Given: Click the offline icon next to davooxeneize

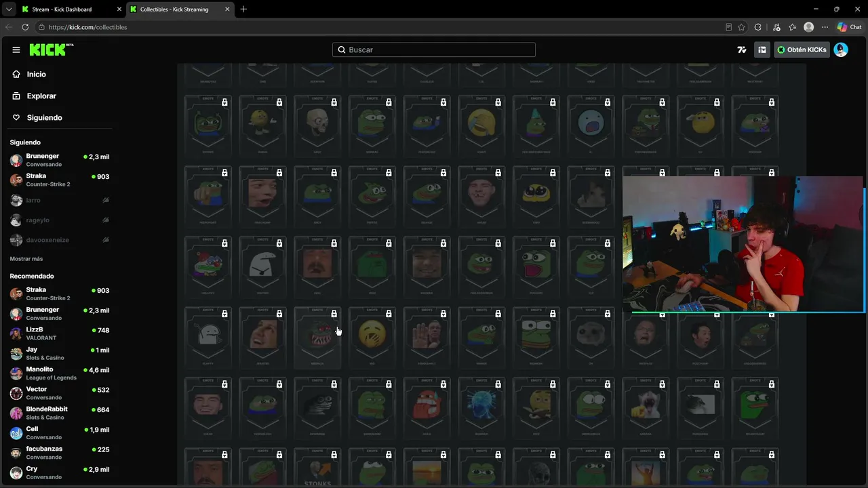Looking at the screenshot, I should [x=105, y=240].
